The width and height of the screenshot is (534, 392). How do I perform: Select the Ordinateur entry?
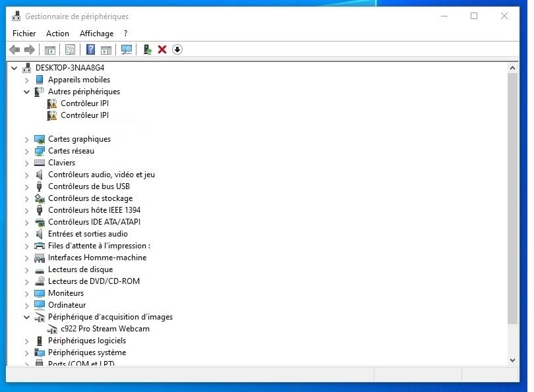click(x=67, y=305)
